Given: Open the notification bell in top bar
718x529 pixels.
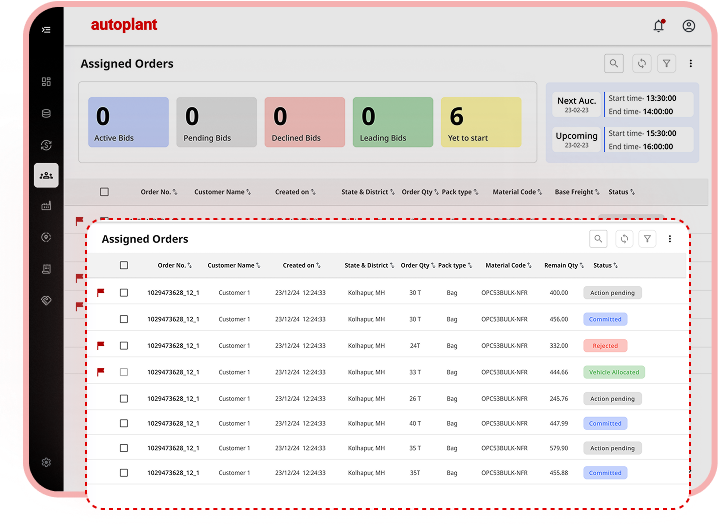Looking at the screenshot, I should (658, 26).
